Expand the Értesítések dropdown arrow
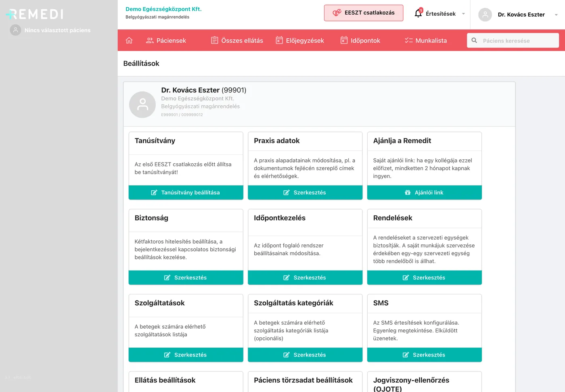 (463, 14)
